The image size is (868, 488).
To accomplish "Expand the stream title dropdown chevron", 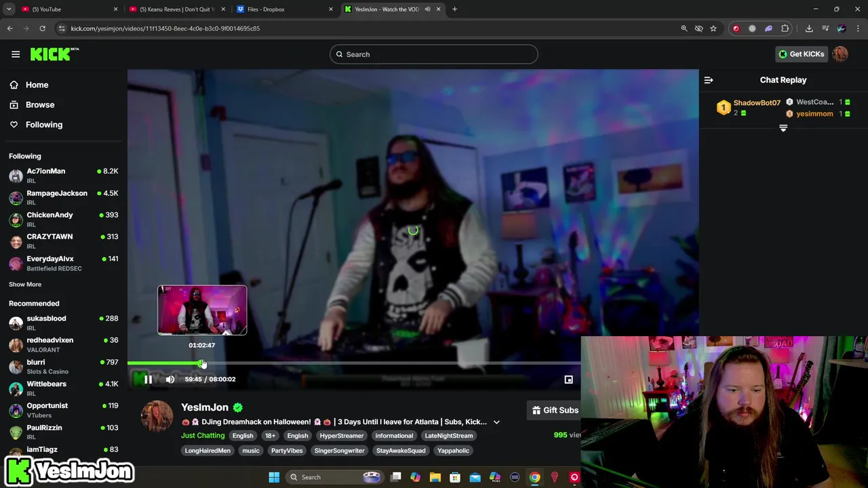I will (496, 422).
